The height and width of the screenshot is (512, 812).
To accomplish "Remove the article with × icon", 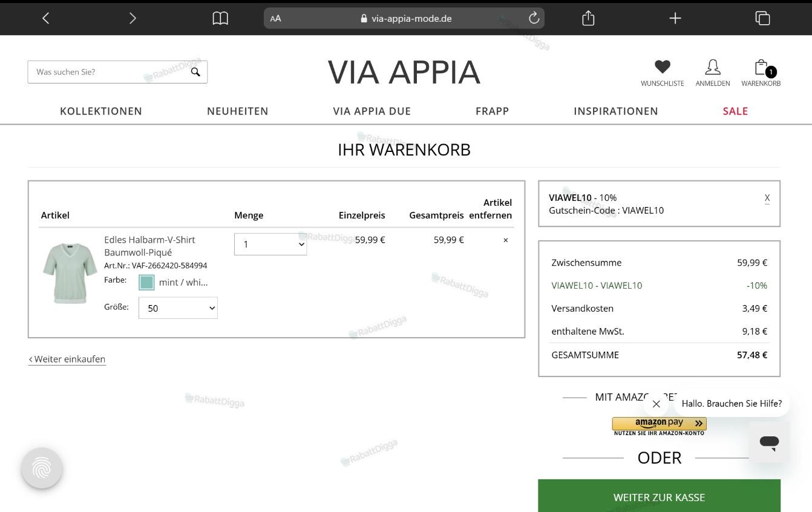I will click(506, 240).
